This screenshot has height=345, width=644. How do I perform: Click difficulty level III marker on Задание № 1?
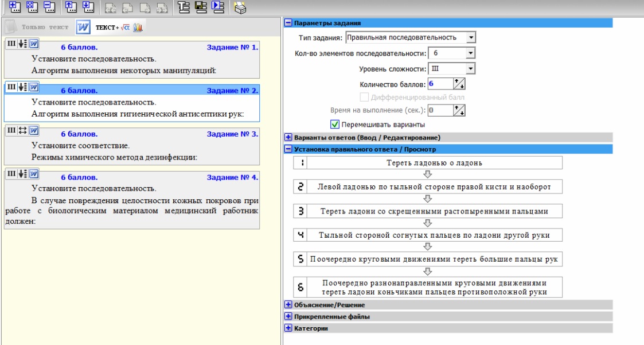(11, 44)
